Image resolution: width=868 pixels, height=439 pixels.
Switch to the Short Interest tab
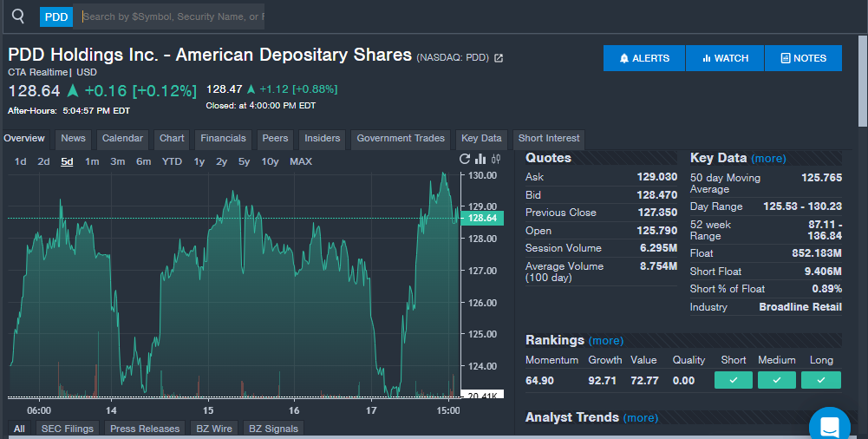pos(549,139)
